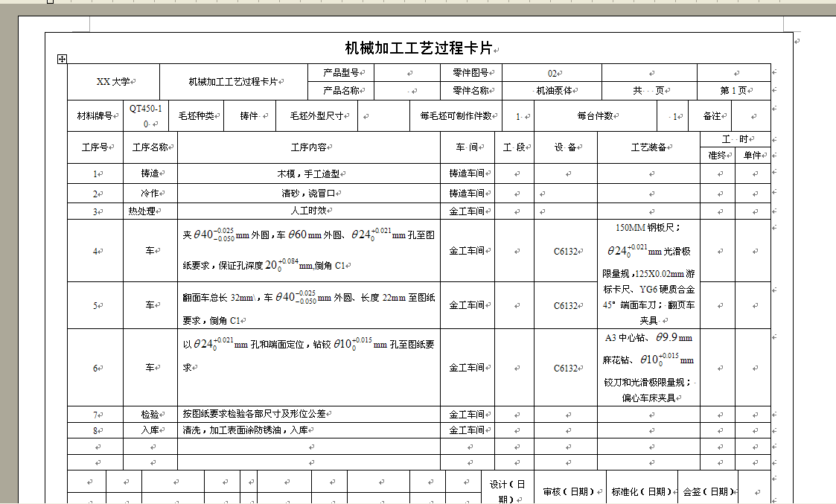Click 金工车间 in the 热处理 row
The width and height of the screenshot is (836, 504).
click(x=468, y=211)
